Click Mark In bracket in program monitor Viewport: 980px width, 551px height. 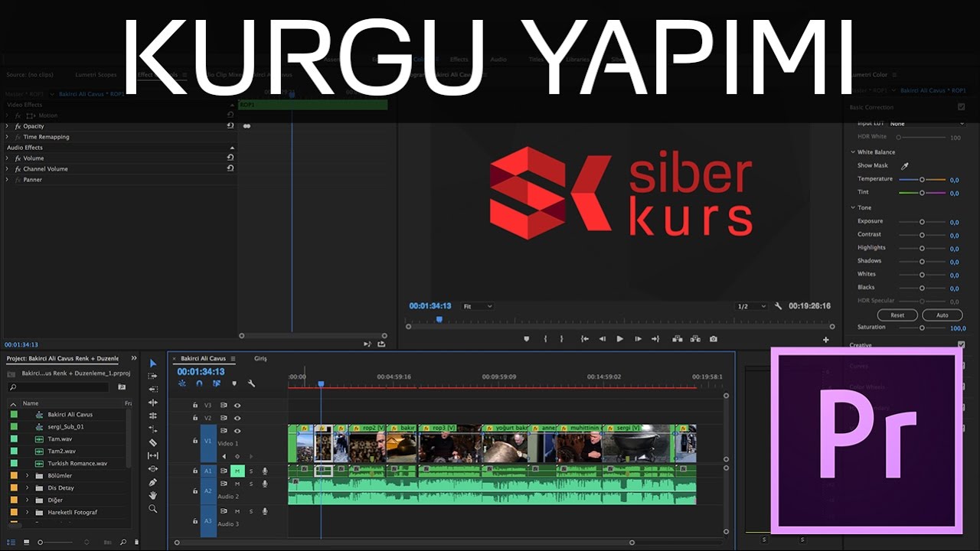(x=545, y=339)
